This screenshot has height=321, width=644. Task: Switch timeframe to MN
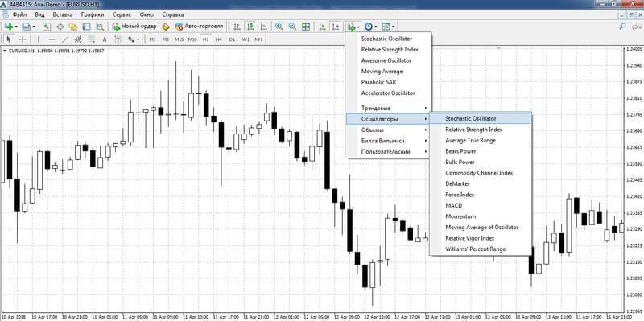pos(258,39)
